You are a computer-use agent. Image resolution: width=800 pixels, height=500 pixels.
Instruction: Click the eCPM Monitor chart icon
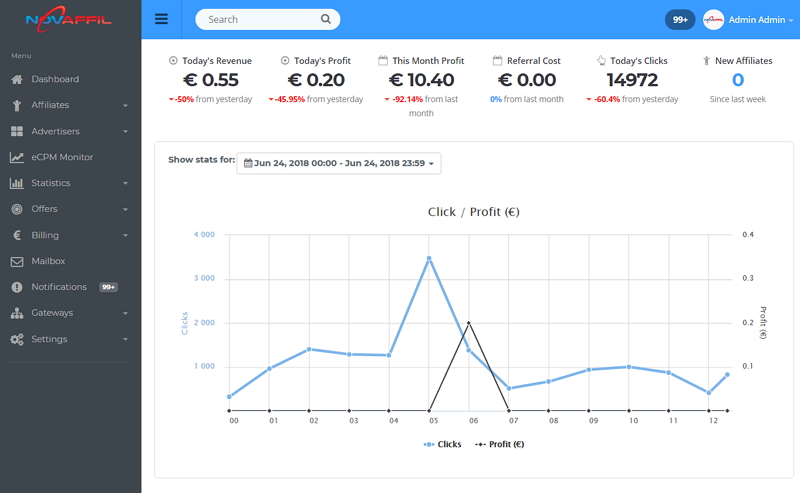17,157
